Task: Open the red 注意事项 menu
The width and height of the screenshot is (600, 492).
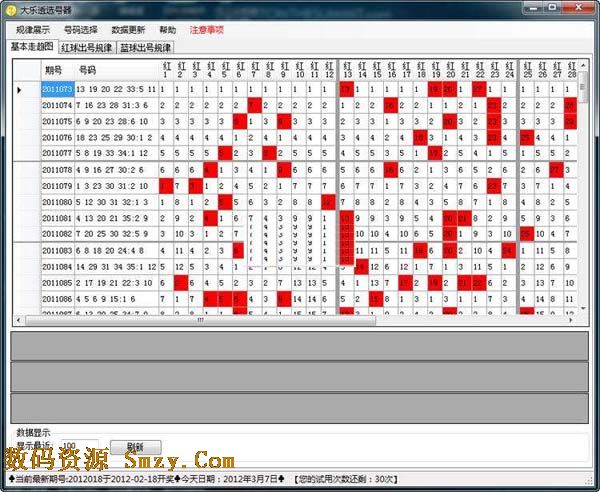Action: pyautogui.click(x=207, y=29)
